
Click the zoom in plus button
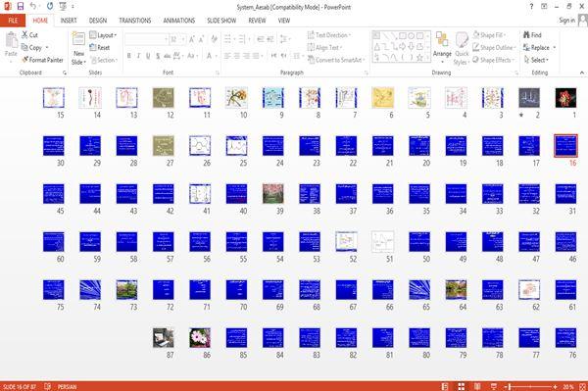click(x=555, y=386)
